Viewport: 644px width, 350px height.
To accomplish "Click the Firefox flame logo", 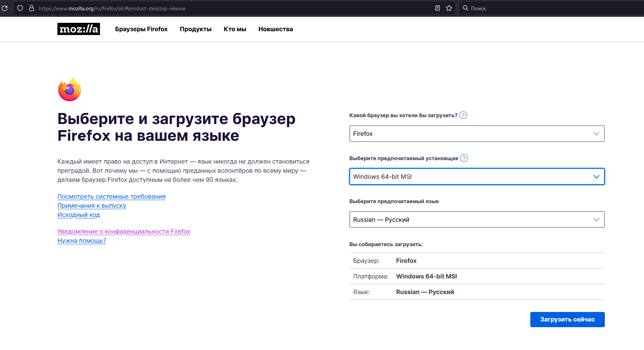I will pyautogui.click(x=70, y=89).
